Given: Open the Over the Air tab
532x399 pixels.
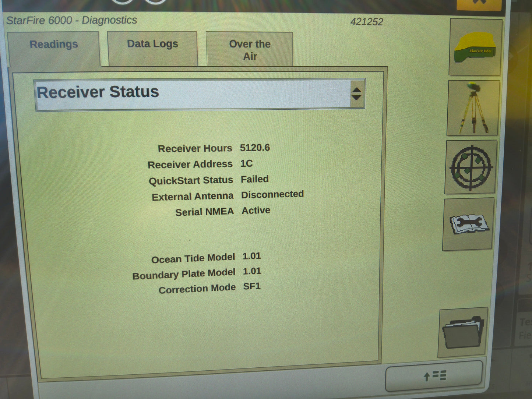Looking at the screenshot, I should coord(250,50).
